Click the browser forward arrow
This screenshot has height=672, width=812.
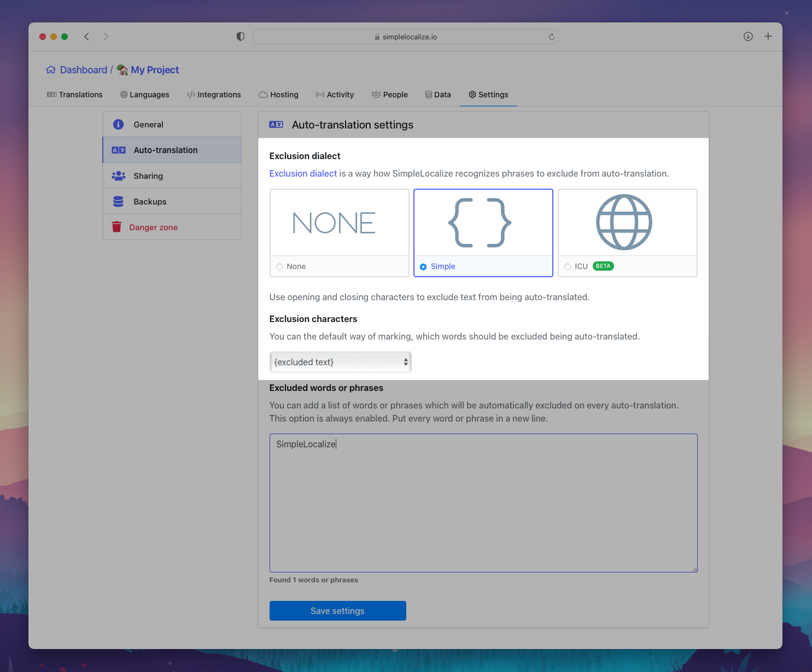pyautogui.click(x=106, y=37)
